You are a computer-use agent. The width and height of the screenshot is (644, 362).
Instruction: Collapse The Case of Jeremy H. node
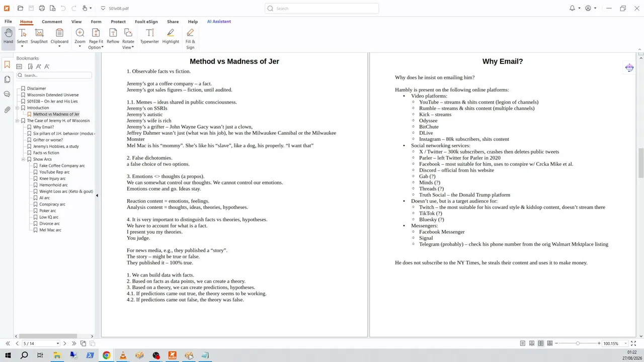[x=17, y=121]
